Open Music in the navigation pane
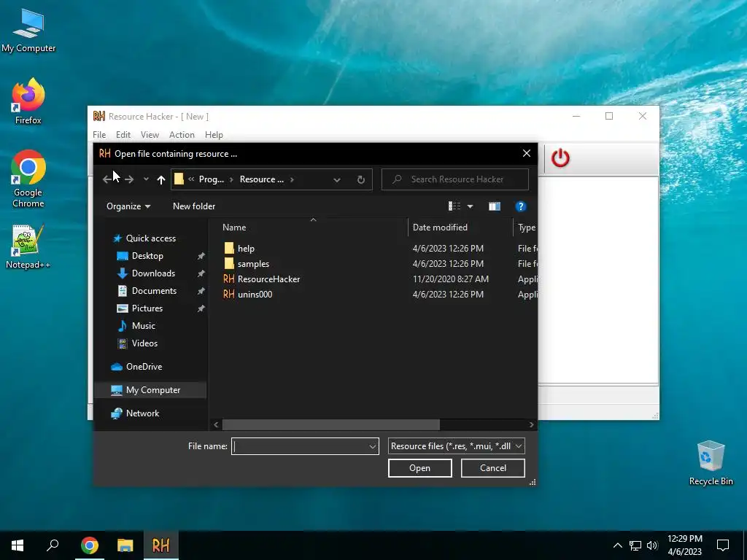747x560 pixels. point(144,326)
